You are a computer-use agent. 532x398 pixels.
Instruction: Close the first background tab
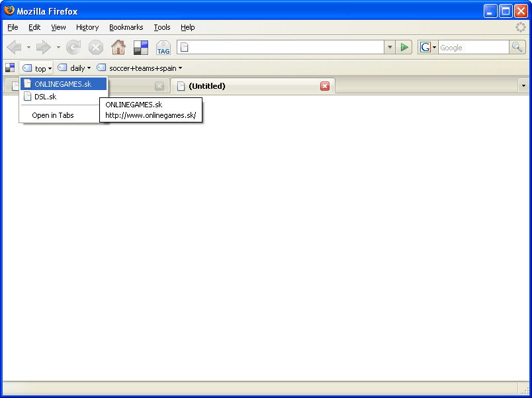(159, 86)
